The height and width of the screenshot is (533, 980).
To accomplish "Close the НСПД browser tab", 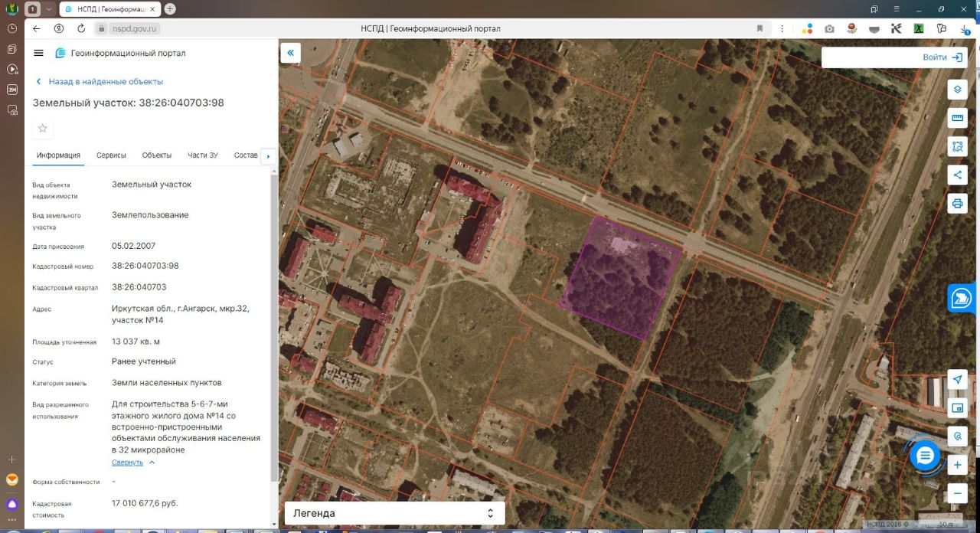I will click(x=152, y=9).
